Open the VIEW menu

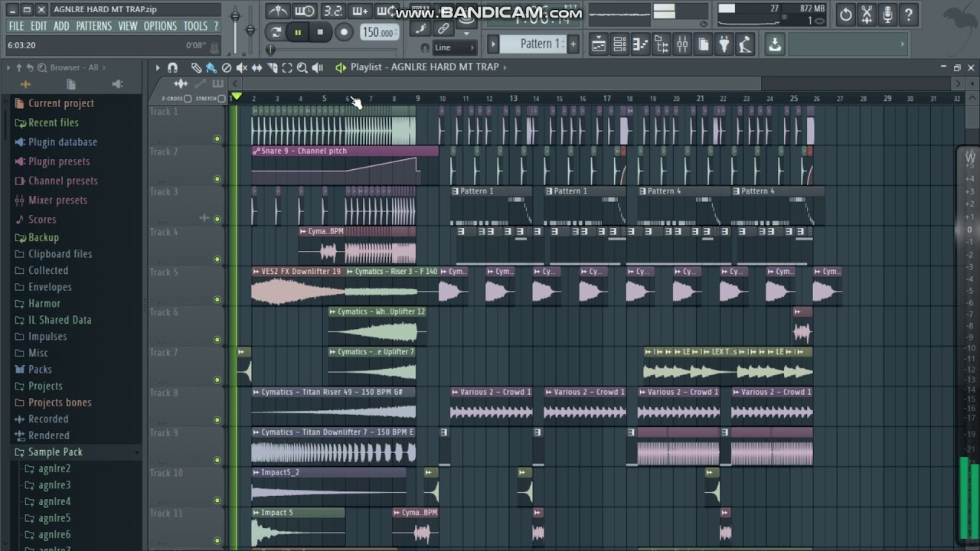pos(128,26)
